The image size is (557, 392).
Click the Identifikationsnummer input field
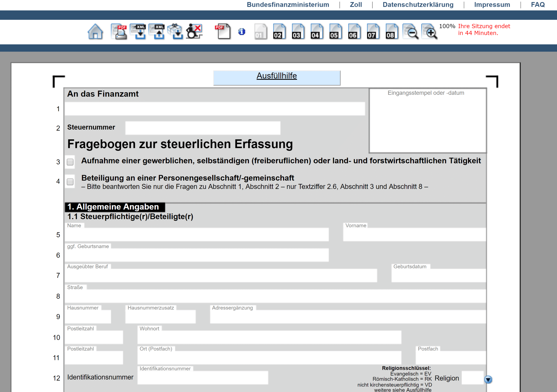click(x=203, y=377)
